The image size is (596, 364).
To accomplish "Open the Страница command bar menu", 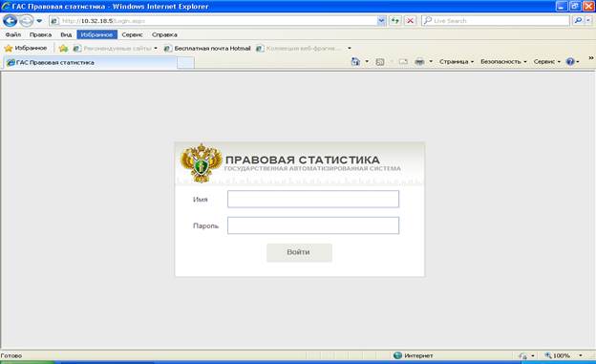I will (457, 61).
